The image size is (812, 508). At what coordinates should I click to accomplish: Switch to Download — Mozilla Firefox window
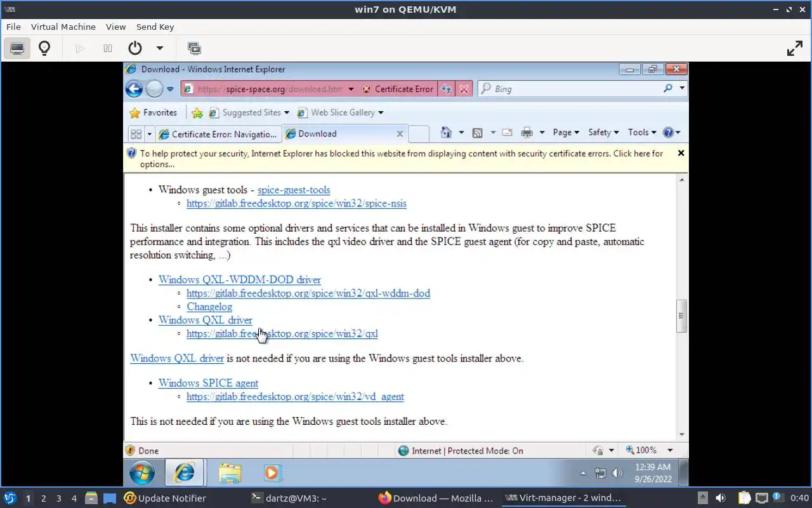click(436, 498)
